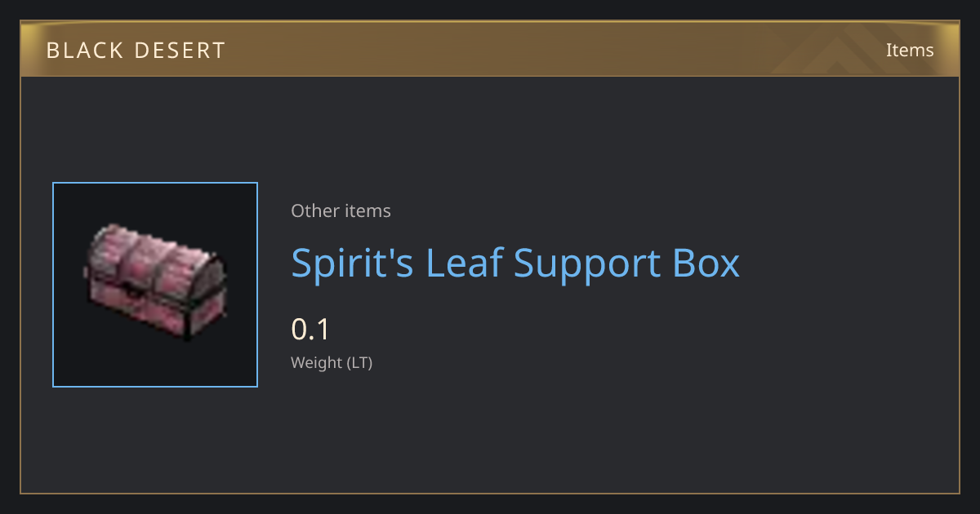Click the pink treasure chest icon
This screenshot has width=980, height=514.
pyautogui.click(x=155, y=282)
